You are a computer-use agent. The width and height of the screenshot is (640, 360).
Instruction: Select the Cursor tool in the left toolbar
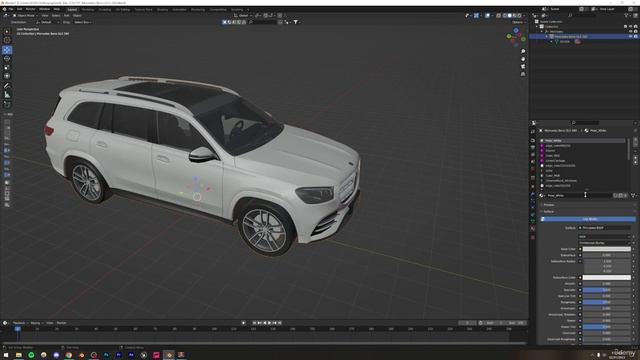tap(7, 40)
